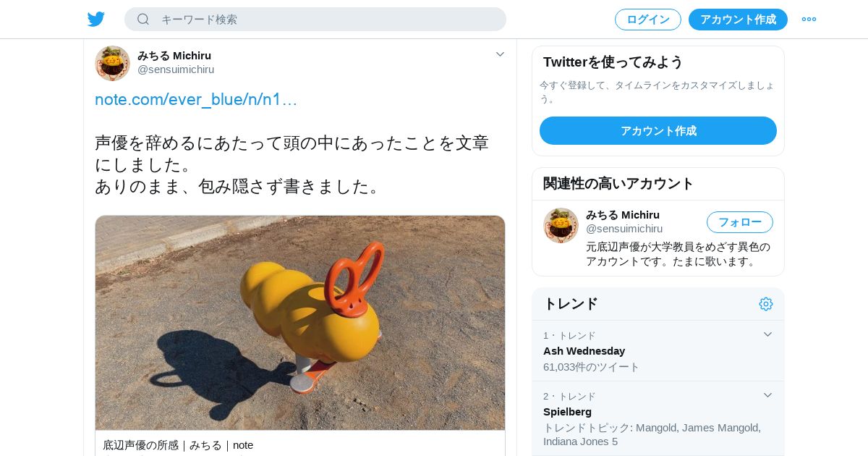Expand options for Spielberg trend
Viewport: 868px width, 456px height.
pyautogui.click(x=767, y=395)
